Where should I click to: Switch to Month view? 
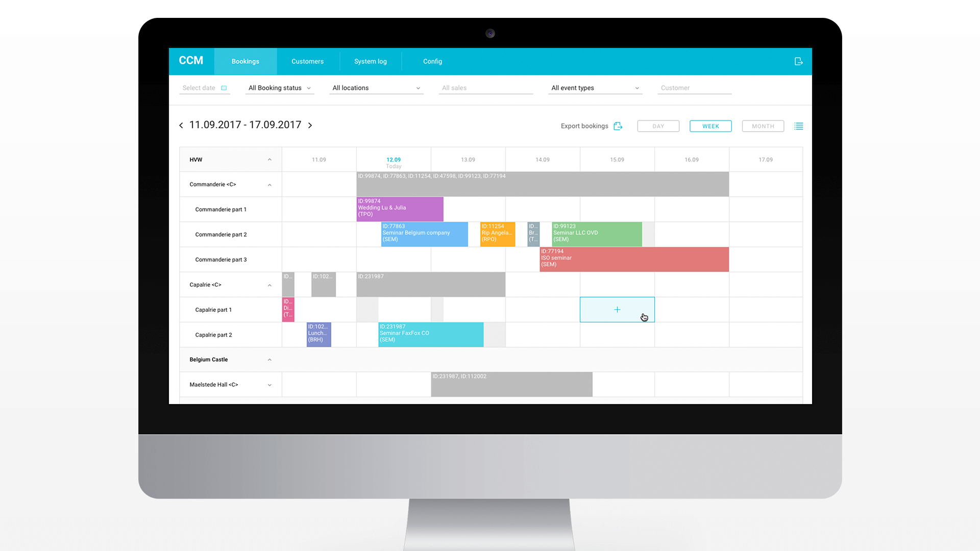pos(763,126)
